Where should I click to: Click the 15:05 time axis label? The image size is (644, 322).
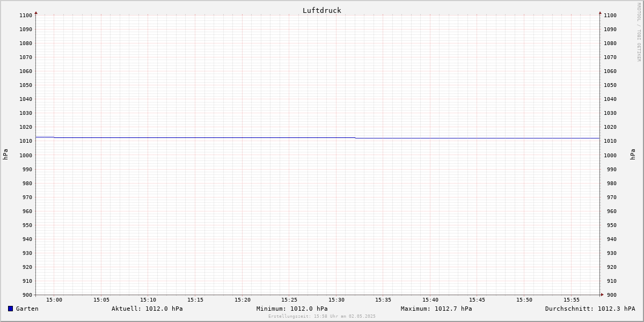click(x=101, y=300)
